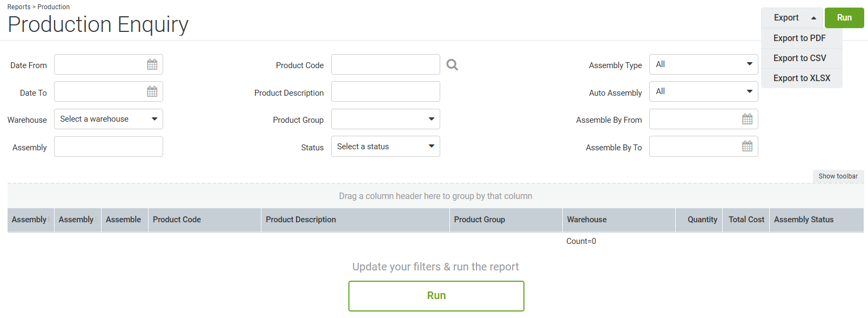Choose Export to XLSX

pos(802,78)
